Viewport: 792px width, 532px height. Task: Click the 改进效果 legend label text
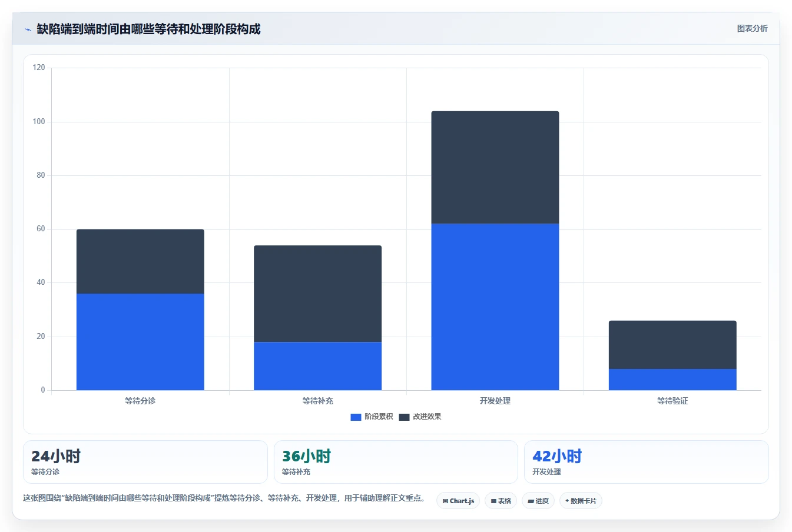(x=427, y=417)
